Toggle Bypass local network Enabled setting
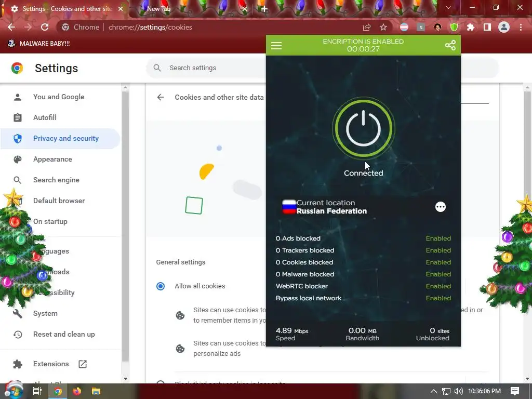 click(438, 298)
